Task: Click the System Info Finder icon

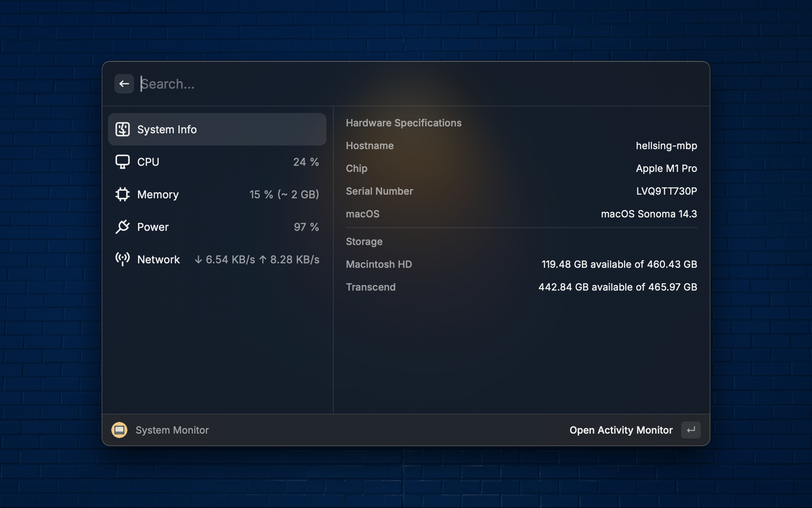Action: pyautogui.click(x=122, y=129)
